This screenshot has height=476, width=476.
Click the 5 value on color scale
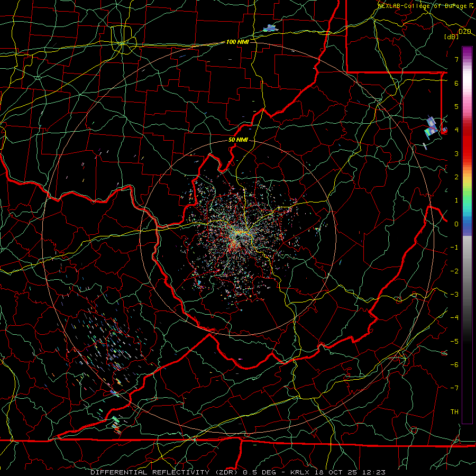tap(456, 106)
